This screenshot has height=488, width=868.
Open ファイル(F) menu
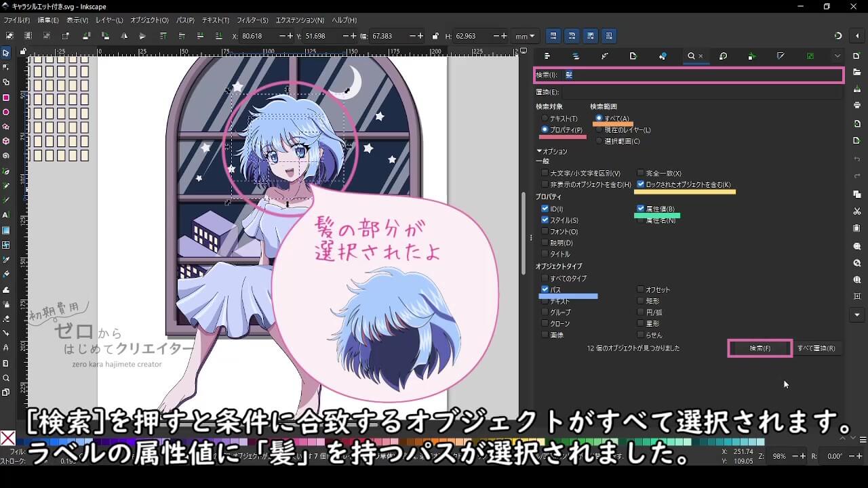pyautogui.click(x=17, y=20)
